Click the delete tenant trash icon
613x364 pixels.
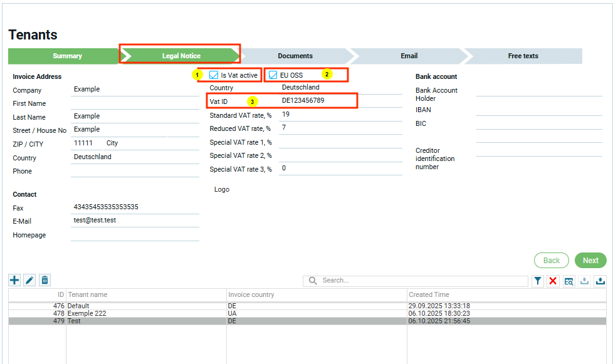(45, 281)
